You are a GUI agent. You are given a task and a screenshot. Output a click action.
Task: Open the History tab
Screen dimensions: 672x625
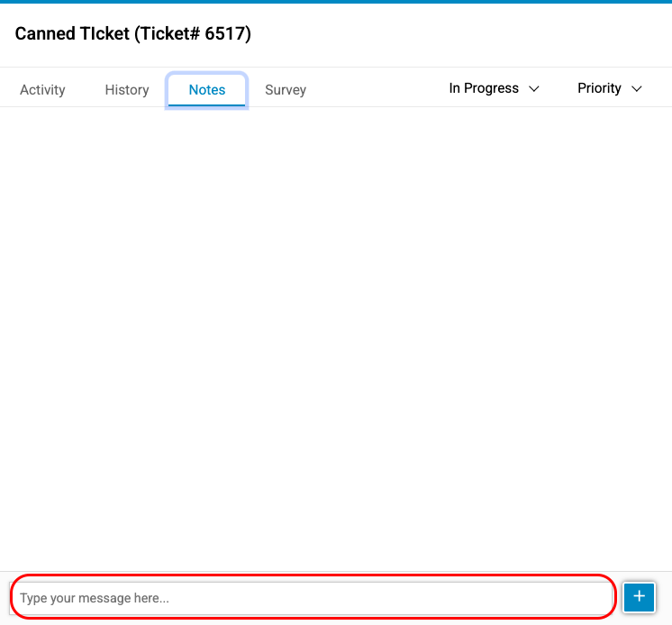(x=127, y=90)
